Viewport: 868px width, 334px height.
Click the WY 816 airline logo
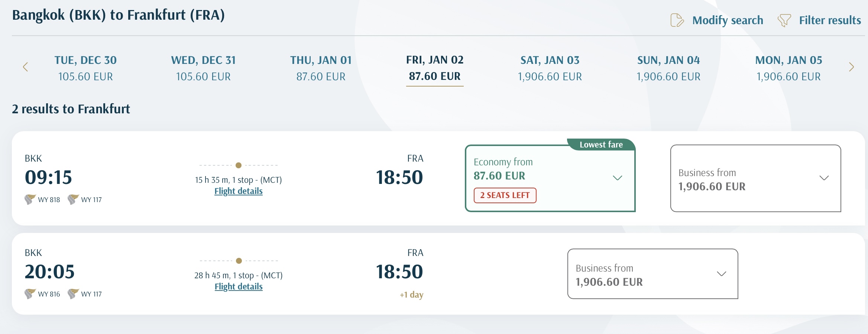coord(30,294)
